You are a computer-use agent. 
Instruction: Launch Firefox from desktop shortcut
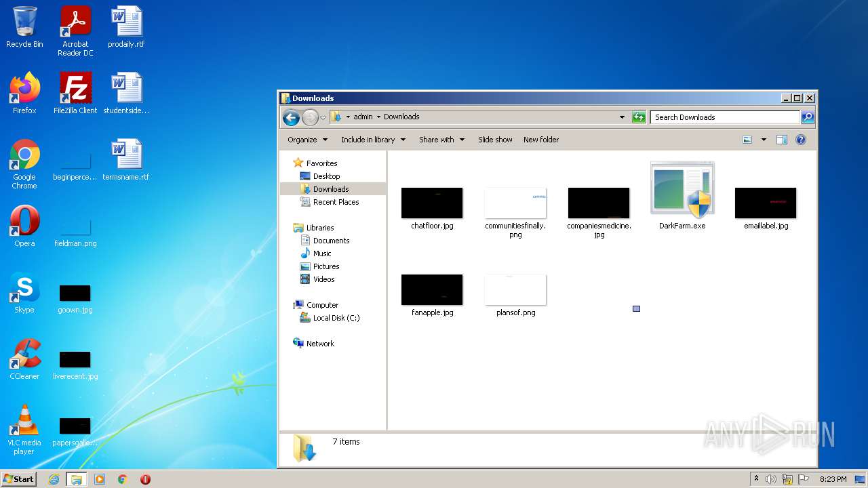pyautogui.click(x=24, y=94)
